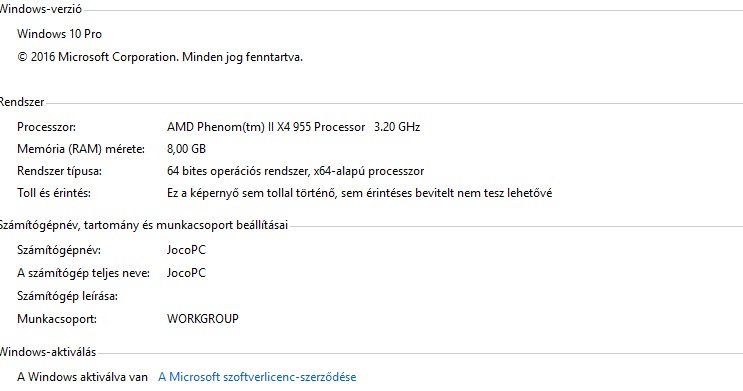Select the 2016 Microsoft Corporation copyright line
This screenshot has height=391, width=743.
(160, 57)
